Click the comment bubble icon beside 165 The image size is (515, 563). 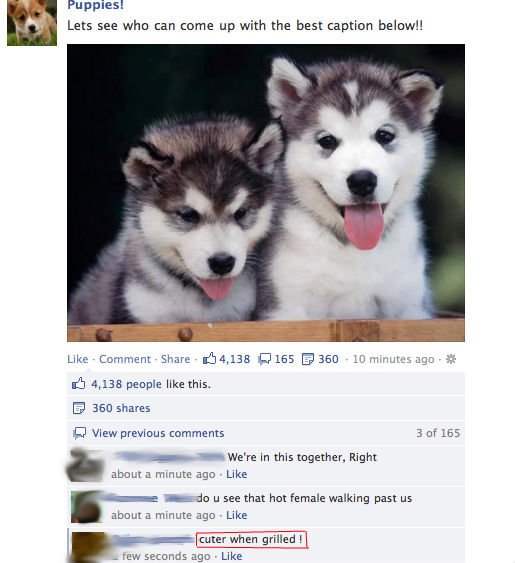pos(265,359)
